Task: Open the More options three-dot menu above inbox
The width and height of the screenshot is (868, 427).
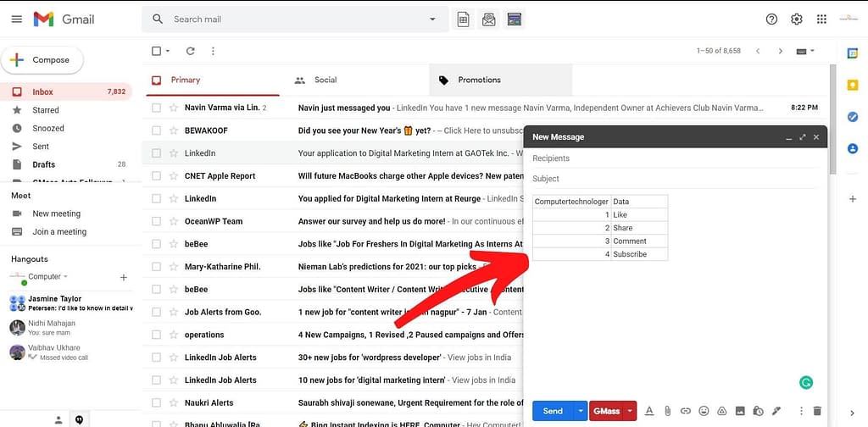Action: pyautogui.click(x=213, y=51)
